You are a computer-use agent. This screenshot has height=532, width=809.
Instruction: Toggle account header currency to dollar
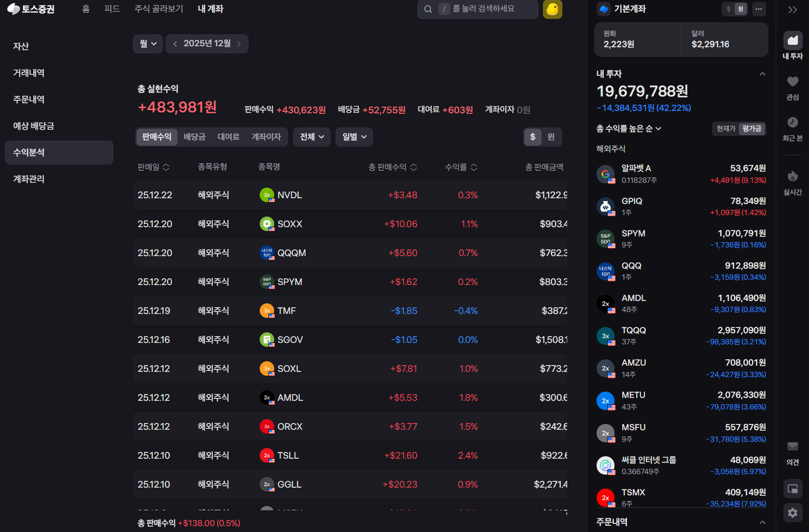728,9
